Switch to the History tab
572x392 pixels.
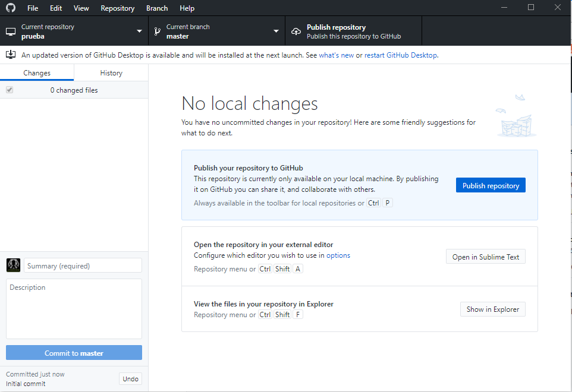(111, 72)
